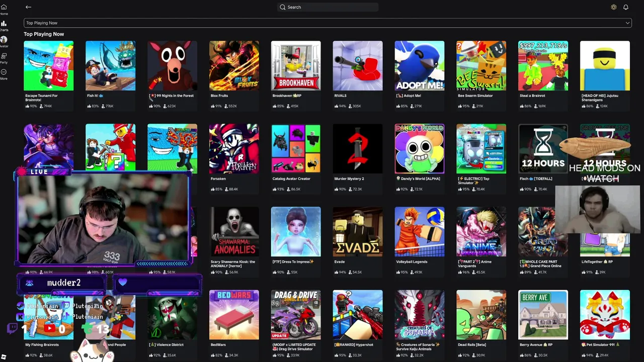
Task: Open the RIVALS game thumbnail
Action: 358,66
